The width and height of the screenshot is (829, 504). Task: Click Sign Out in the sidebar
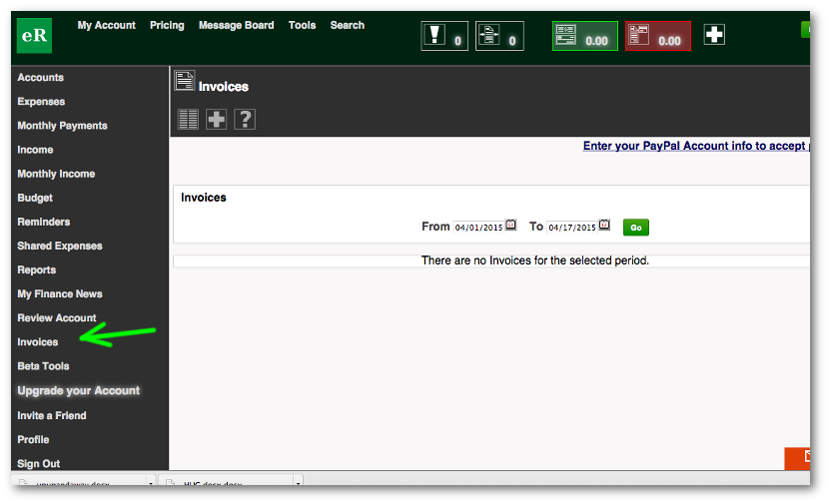[x=39, y=463]
